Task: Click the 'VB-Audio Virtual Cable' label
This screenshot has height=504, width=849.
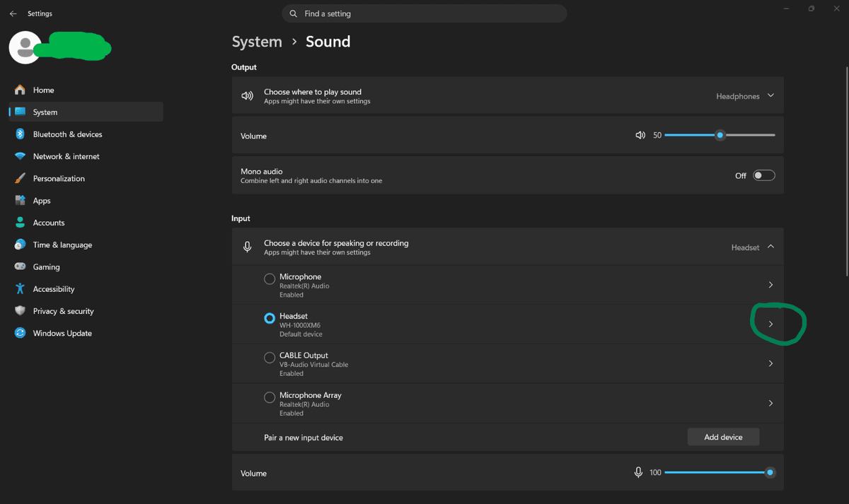Action: tap(313, 365)
